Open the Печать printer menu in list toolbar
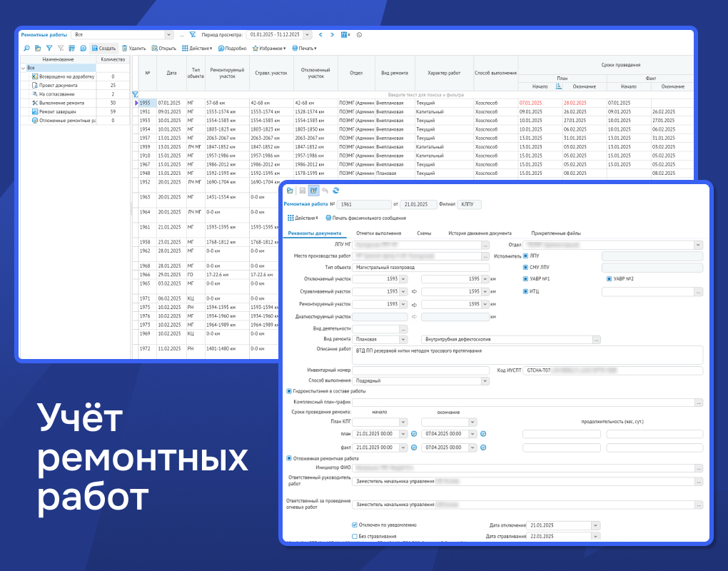Viewport: 728px width, 571px height. [x=305, y=49]
